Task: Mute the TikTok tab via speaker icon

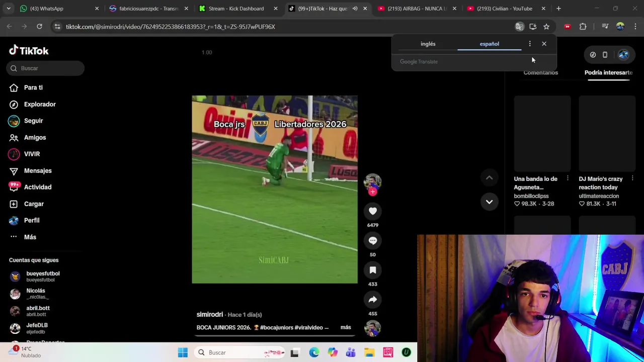Action: click(355, 9)
